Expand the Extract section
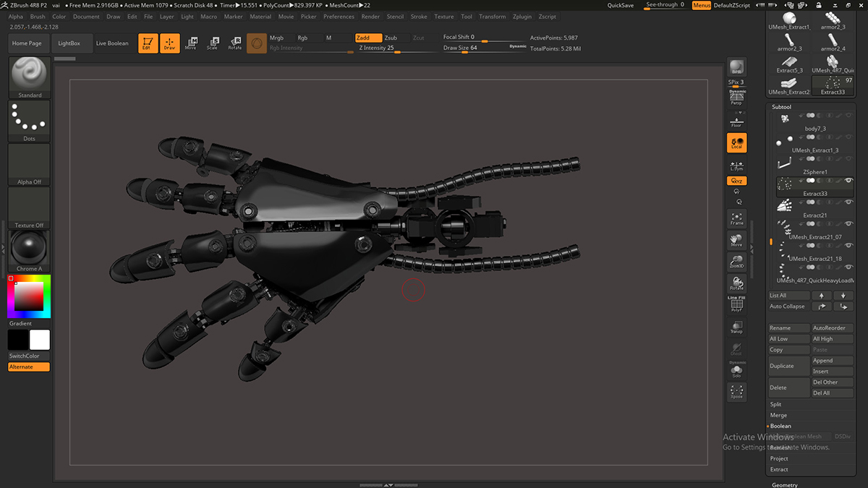 click(779, 469)
